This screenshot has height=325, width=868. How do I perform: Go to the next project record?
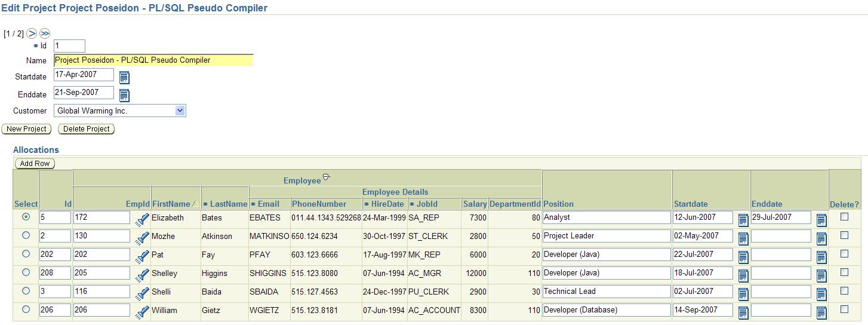point(32,33)
